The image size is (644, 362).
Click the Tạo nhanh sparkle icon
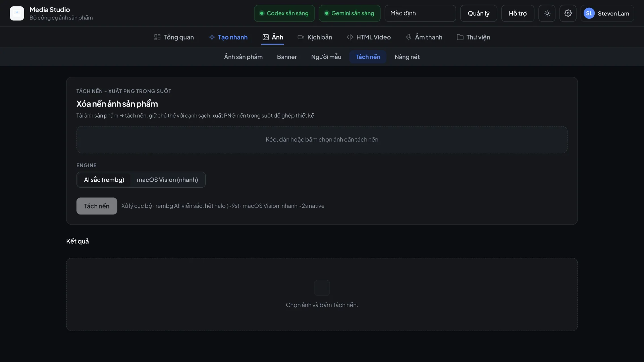[x=212, y=37]
